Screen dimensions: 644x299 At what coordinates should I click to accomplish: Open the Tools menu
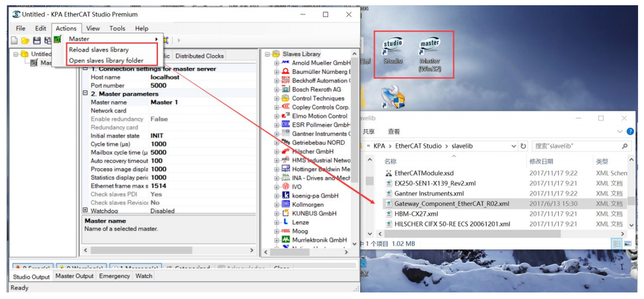(117, 28)
